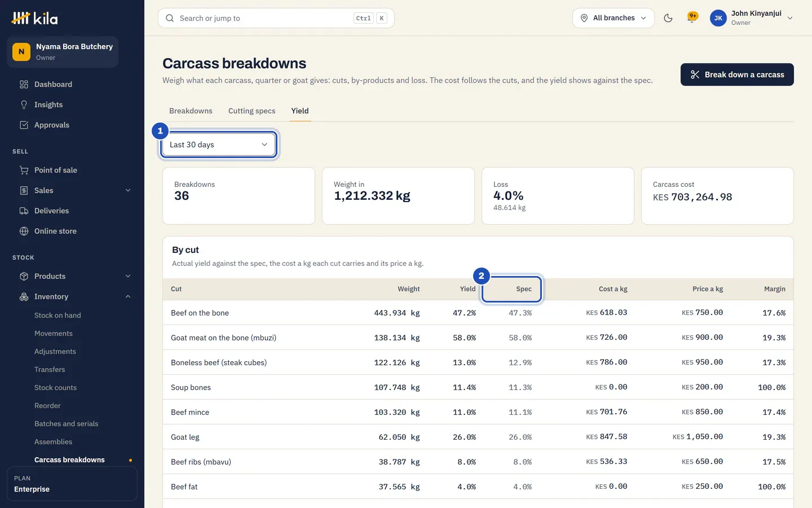Click the Beef ribs (mbavu) cut name
The image size is (812, 508).
201,462
